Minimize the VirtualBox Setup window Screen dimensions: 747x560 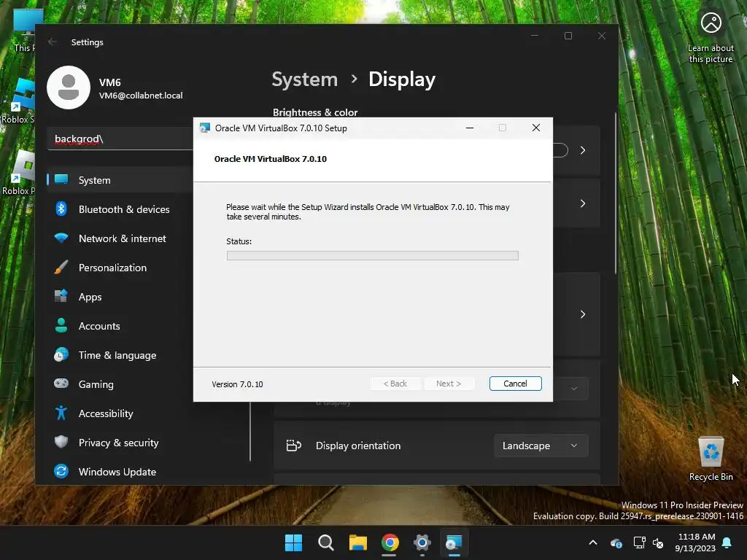tap(470, 128)
